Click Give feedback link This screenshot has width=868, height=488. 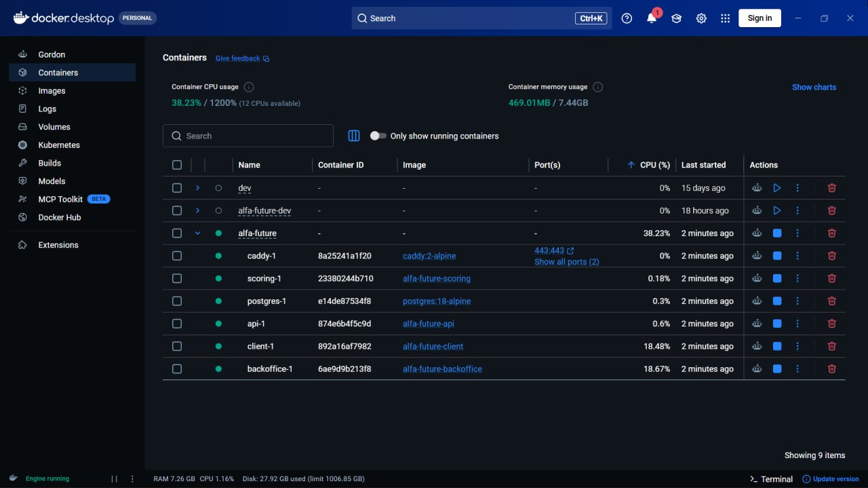(242, 58)
